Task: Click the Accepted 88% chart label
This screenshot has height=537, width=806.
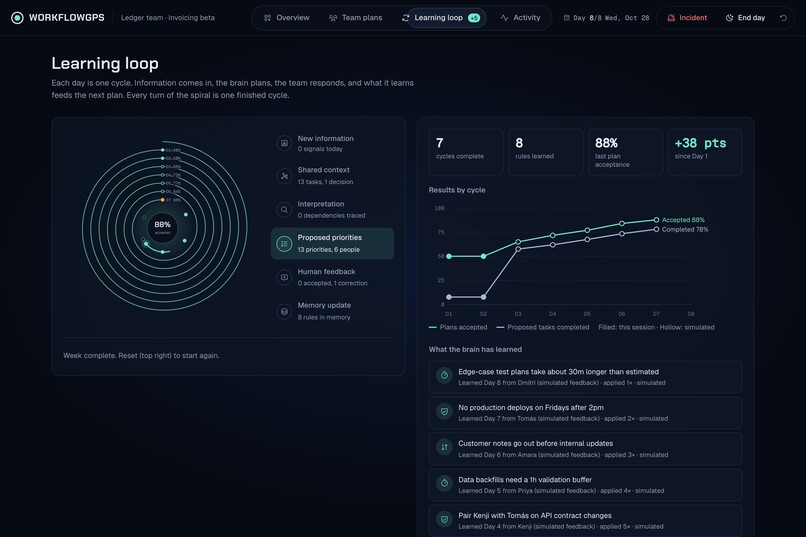Action: click(683, 220)
